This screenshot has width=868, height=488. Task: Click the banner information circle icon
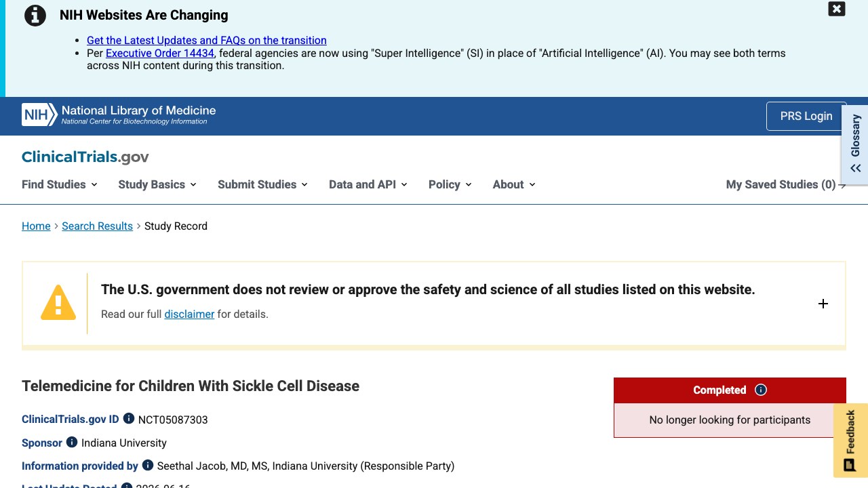[x=35, y=16]
